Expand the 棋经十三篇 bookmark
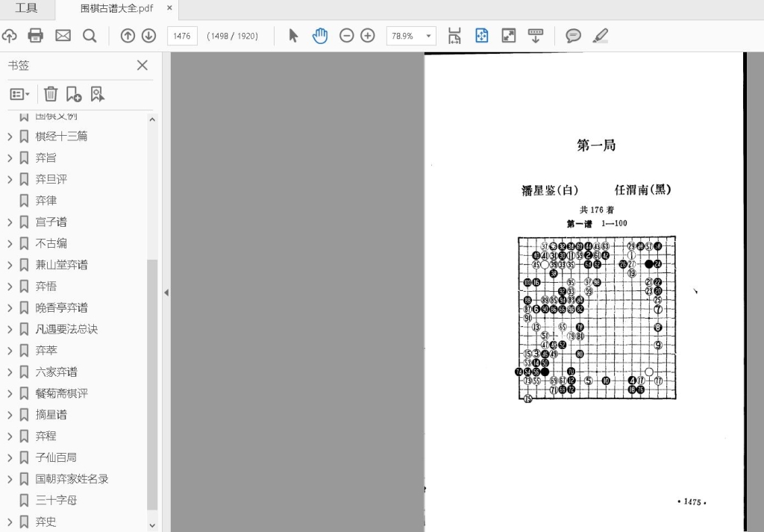The height and width of the screenshot is (532, 764). (x=10, y=137)
